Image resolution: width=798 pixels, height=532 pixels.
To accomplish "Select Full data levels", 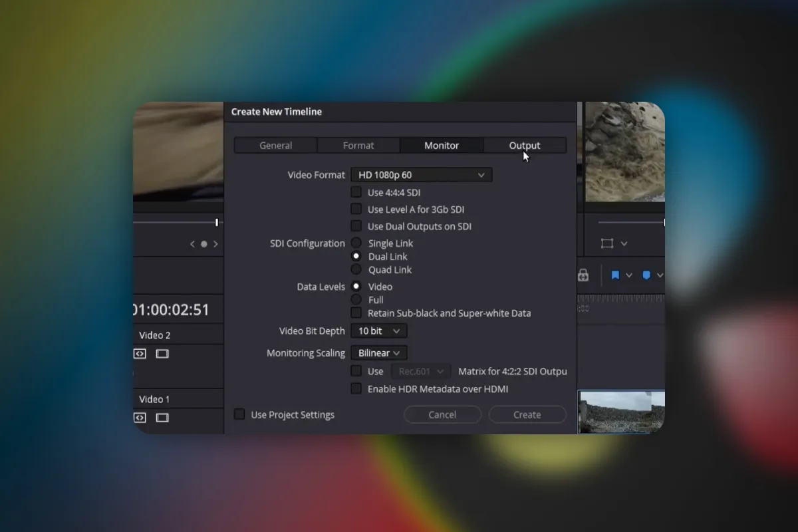I will (x=356, y=299).
